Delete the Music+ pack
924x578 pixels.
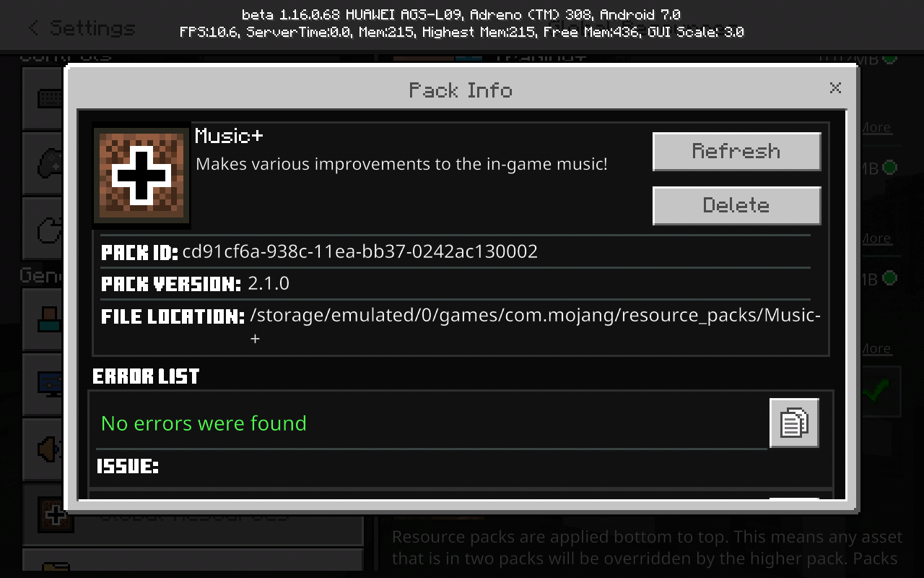click(x=736, y=206)
